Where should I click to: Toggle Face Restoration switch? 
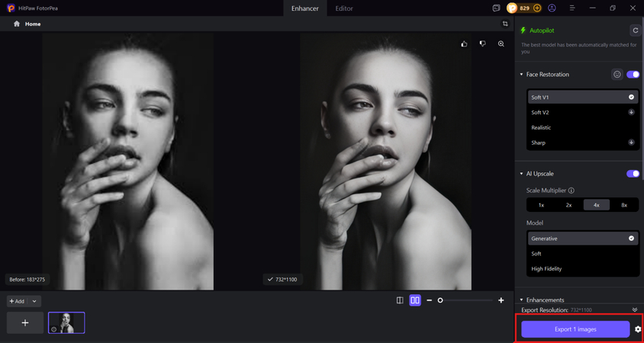(633, 74)
